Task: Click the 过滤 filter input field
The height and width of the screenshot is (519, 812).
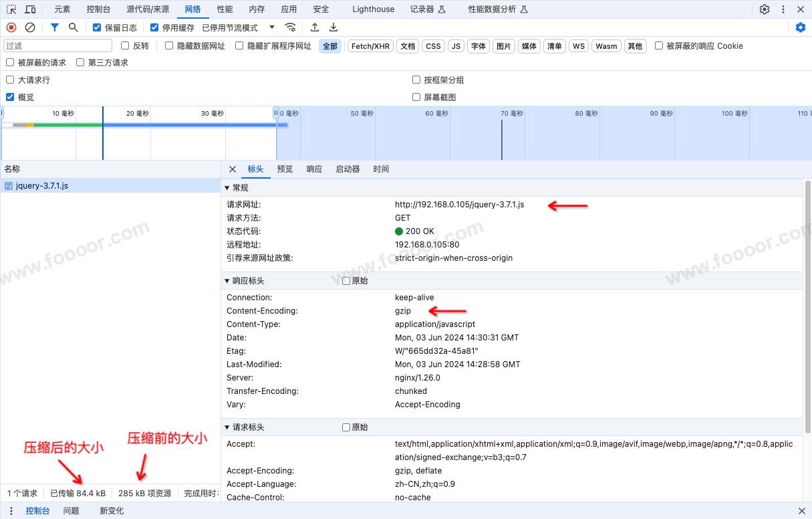Action: click(x=57, y=46)
